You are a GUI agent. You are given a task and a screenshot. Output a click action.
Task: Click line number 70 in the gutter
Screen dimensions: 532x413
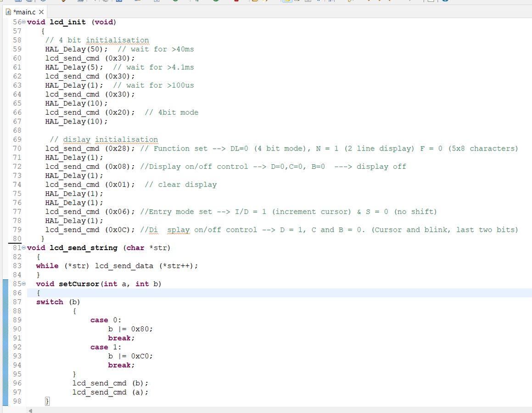click(17, 148)
